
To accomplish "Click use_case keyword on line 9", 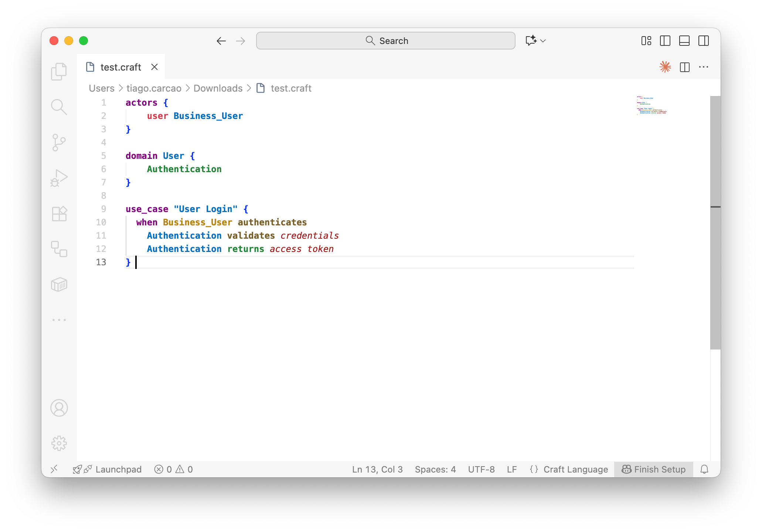I will point(147,209).
